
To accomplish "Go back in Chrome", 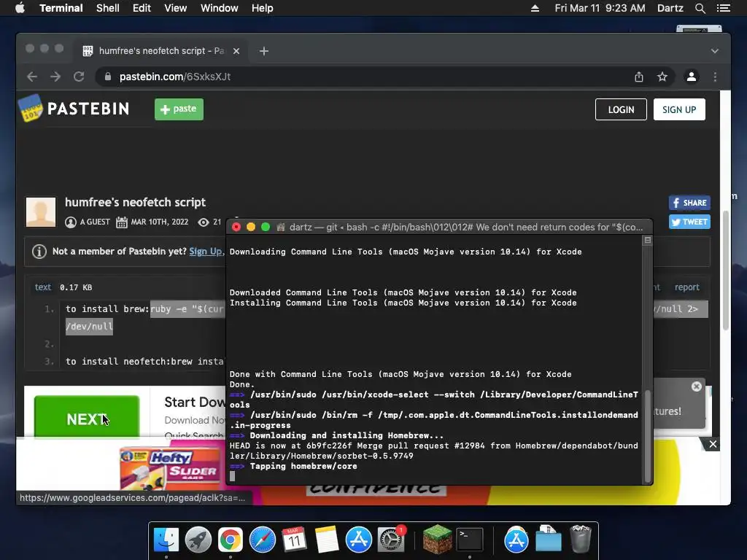I will [x=32, y=77].
